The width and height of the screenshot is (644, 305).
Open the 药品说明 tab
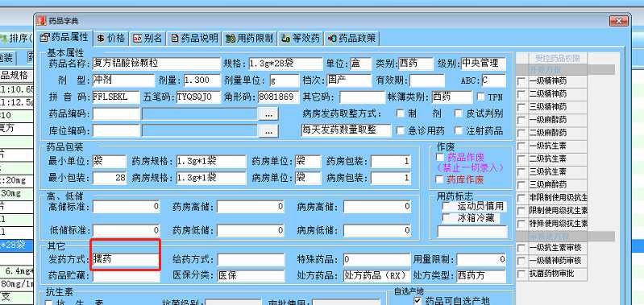(194, 38)
